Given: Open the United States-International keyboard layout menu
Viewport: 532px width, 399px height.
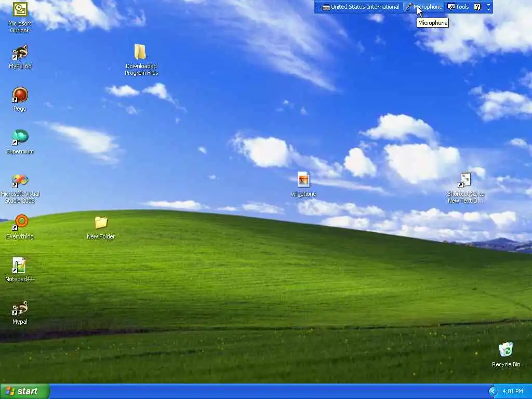Looking at the screenshot, I should pos(361,7).
